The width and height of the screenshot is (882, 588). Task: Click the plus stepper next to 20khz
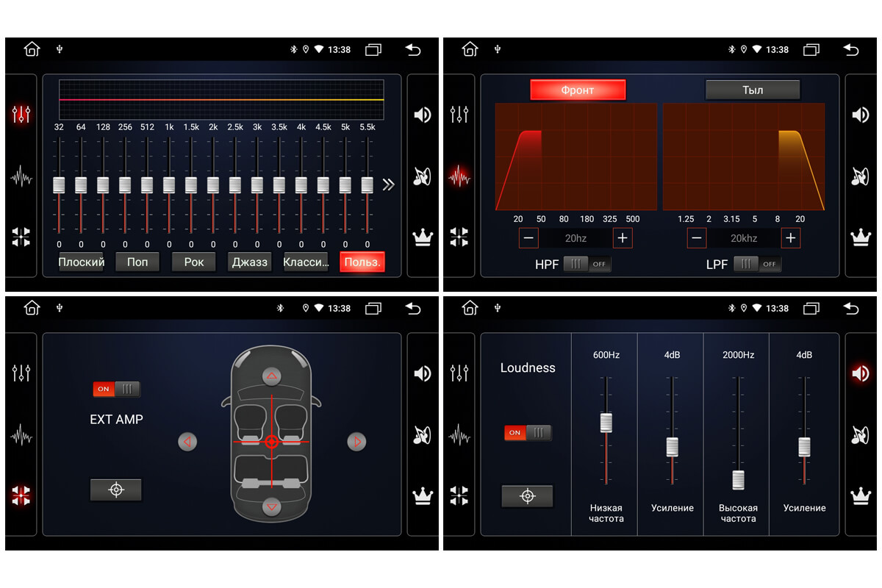790,238
